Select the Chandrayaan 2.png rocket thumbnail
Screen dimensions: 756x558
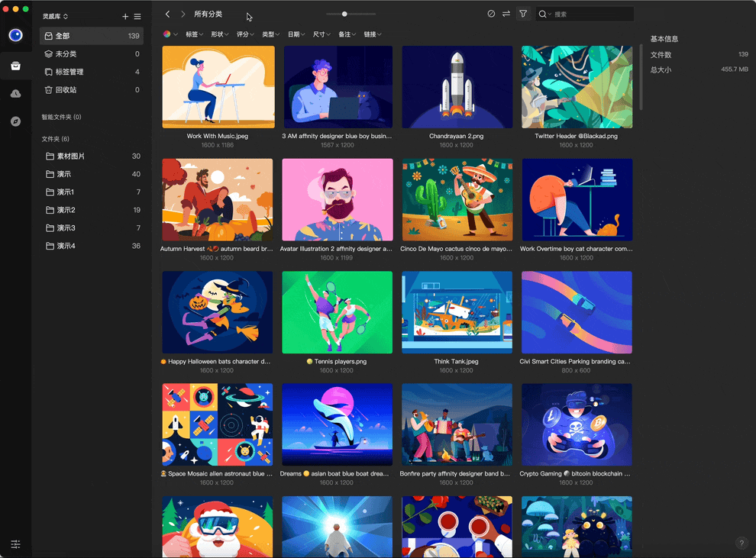(x=457, y=87)
